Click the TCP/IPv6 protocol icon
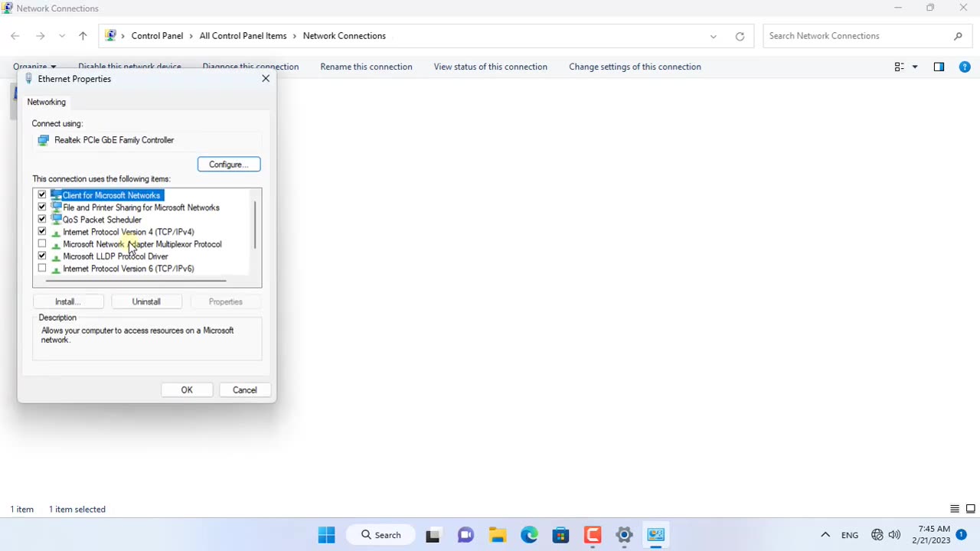 (56, 269)
